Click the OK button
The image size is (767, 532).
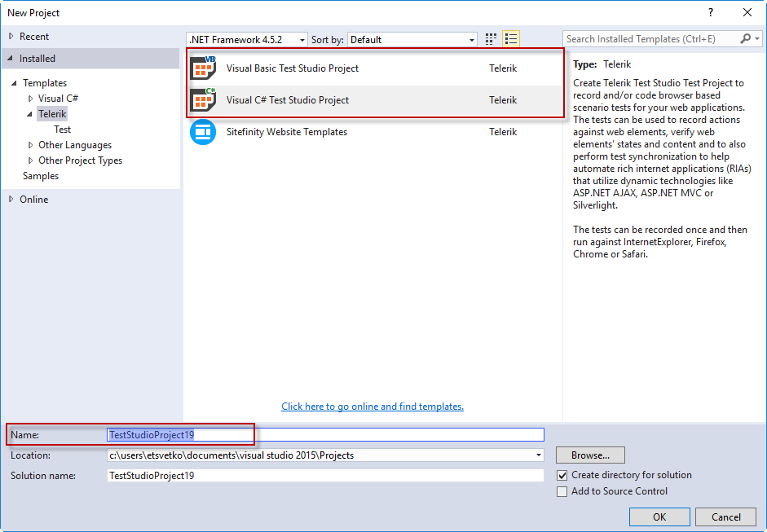tap(659, 517)
